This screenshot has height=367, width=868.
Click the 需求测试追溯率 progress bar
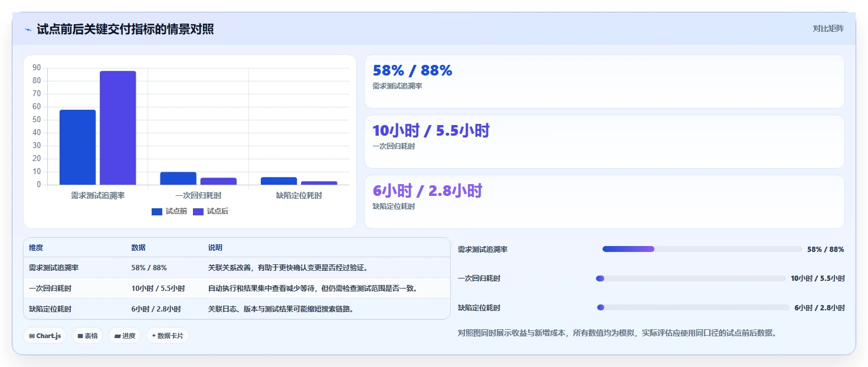702,249
